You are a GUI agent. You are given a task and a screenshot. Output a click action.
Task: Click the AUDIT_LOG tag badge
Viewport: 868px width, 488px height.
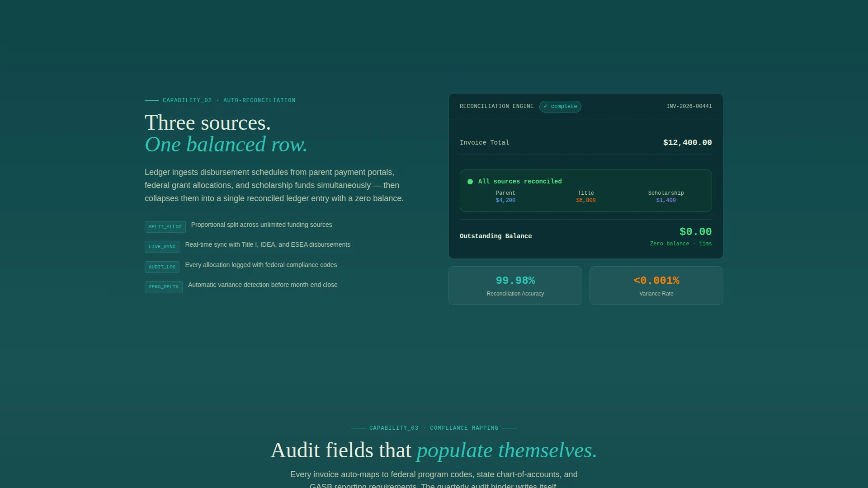162,267
